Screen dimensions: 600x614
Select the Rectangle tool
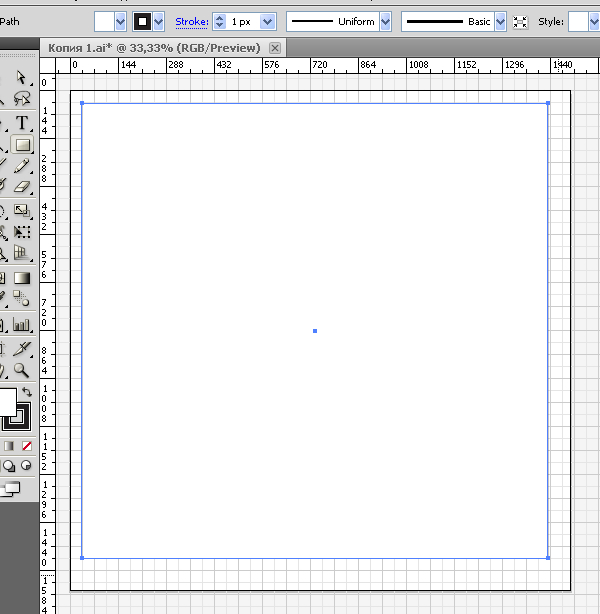21,145
